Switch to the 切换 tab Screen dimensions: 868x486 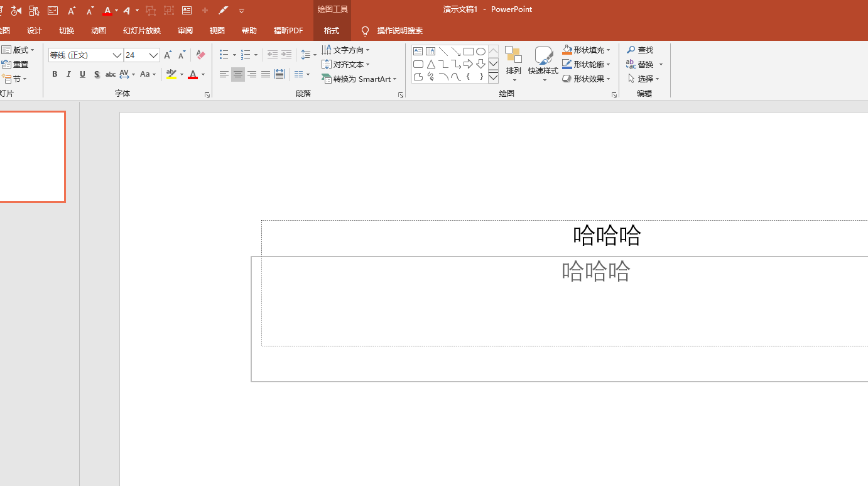pyautogui.click(x=67, y=31)
